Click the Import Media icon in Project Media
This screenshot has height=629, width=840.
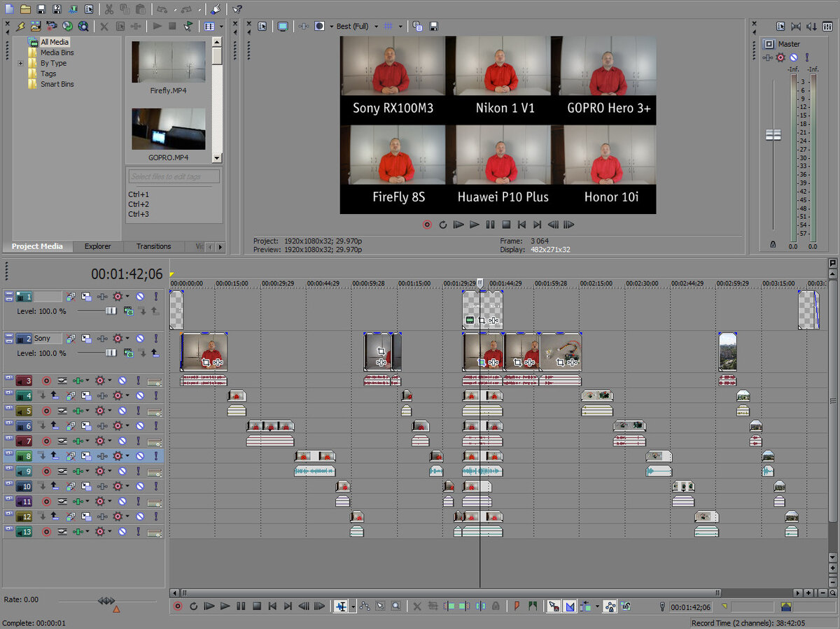point(36,26)
